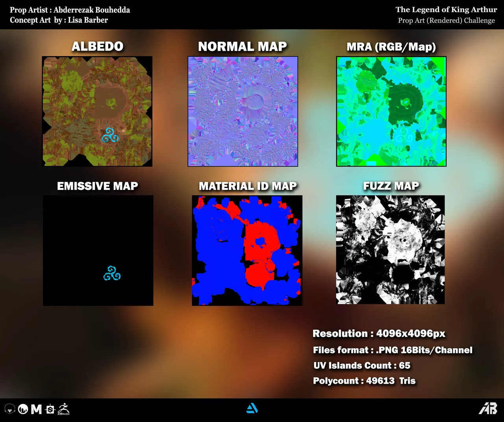
Task: Open the MRA (RGB/Map) texture thumbnail
Action: tap(391, 111)
